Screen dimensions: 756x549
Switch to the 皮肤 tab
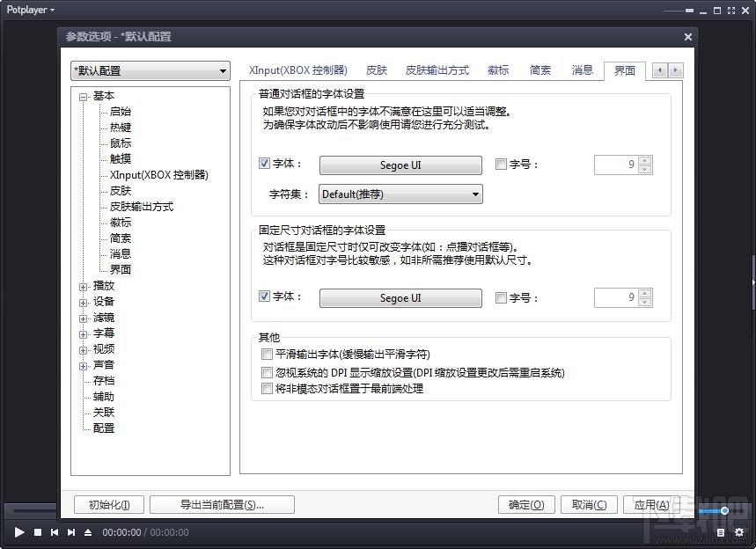pos(377,70)
